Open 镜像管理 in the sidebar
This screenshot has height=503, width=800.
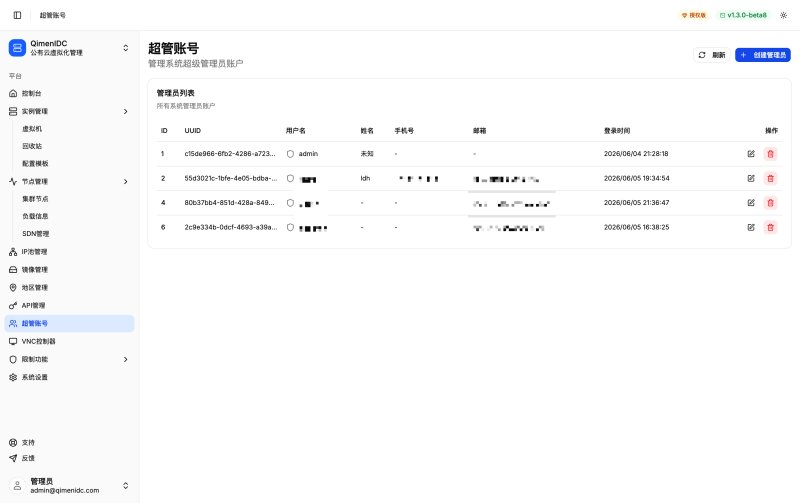click(x=69, y=270)
